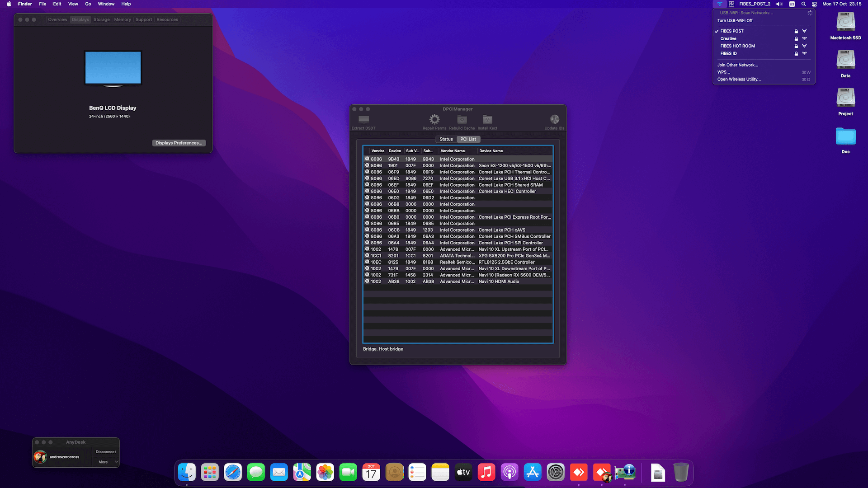Click the Extract DSDT toolbar icon

363,119
